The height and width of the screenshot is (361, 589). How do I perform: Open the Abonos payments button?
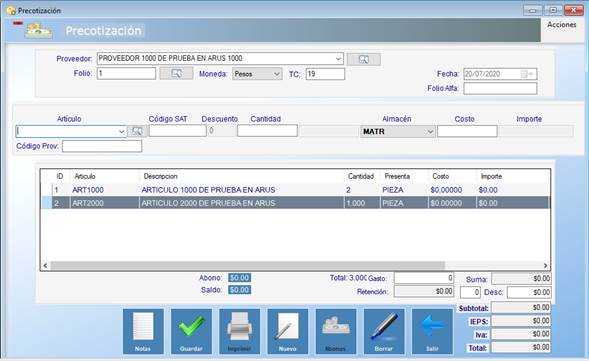coord(335,331)
